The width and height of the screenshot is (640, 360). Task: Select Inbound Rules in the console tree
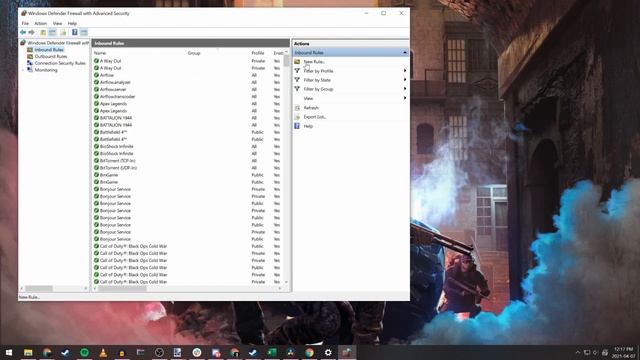point(49,50)
